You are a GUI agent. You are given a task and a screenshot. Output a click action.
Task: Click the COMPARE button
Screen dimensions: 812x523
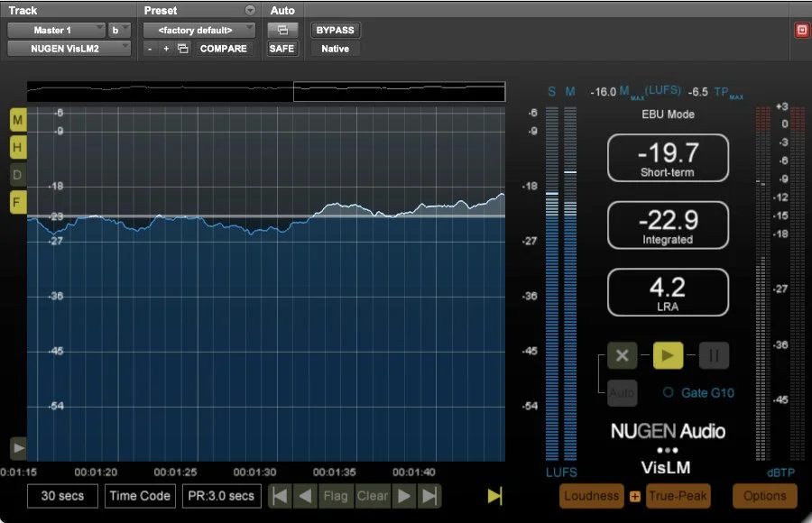click(x=224, y=49)
